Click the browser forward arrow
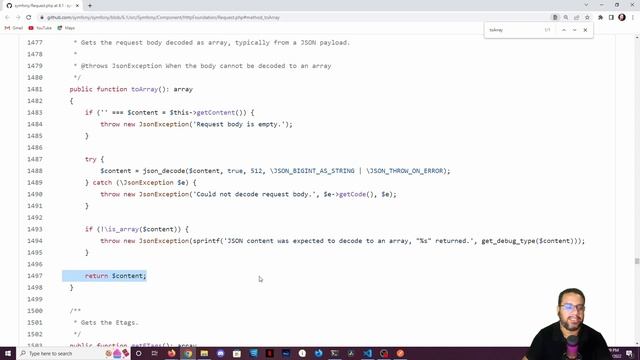This screenshot has height=360, width=640. pyautogui.click(x=18, y=18)
